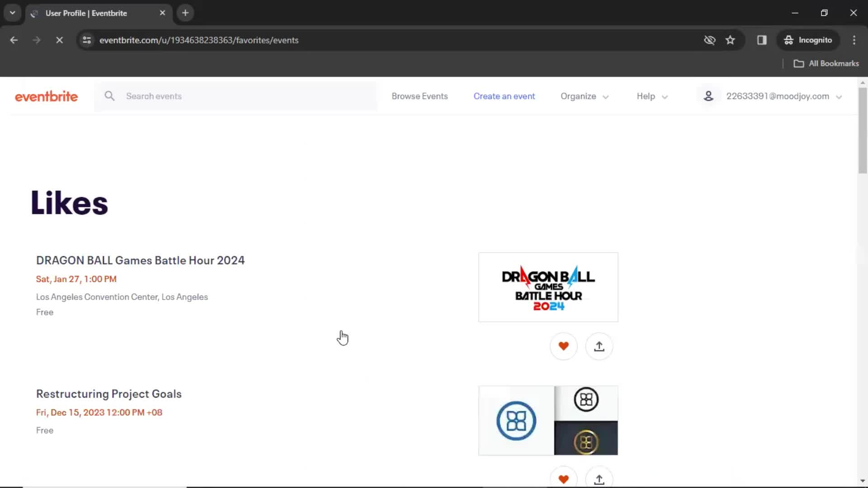Open the Restructuring Project Goals thumbnail
Viewport: 868px width, 488px height.
[548, 420]
